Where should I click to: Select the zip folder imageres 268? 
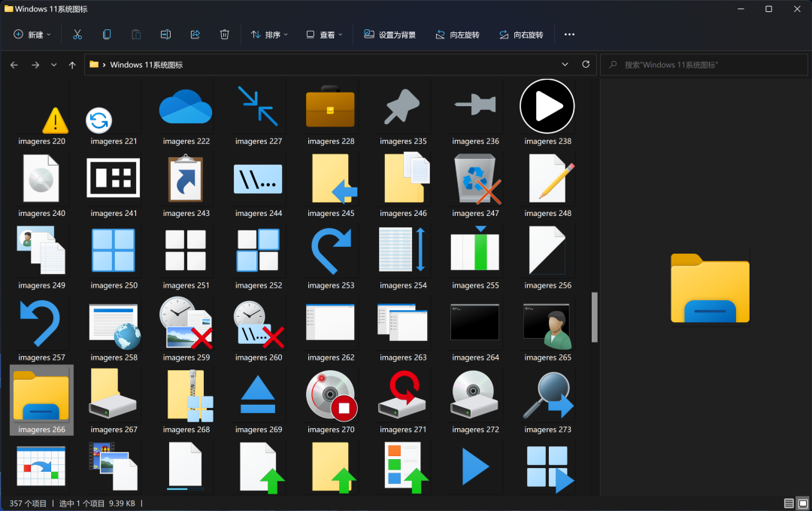pyautogui.click(x=186, y=402)
